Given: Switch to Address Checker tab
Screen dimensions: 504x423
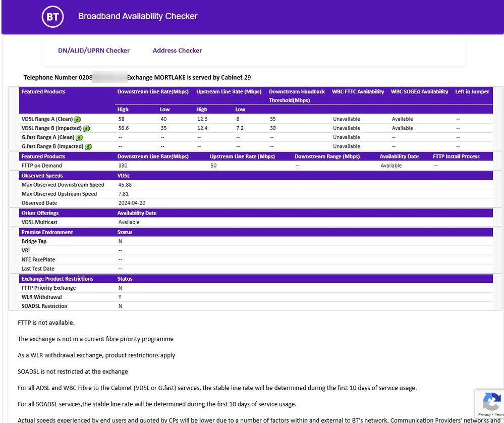Looking at the screenshot, I should (x=177, y=50).
